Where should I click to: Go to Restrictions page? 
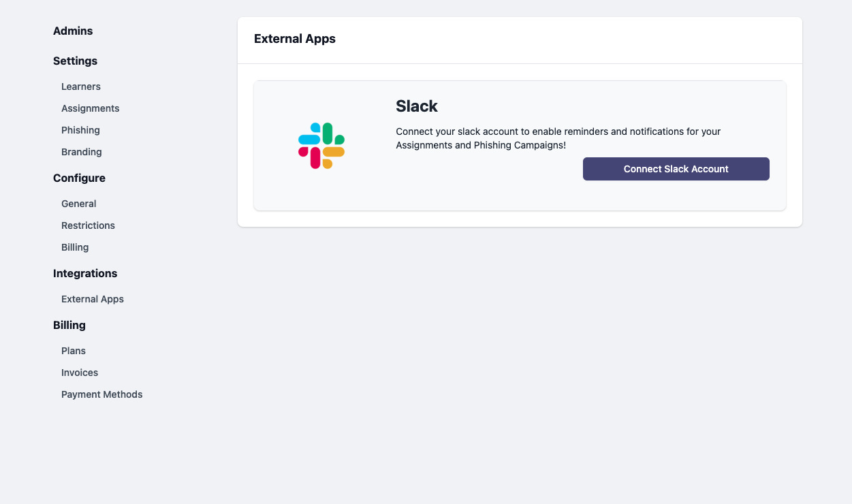pos(88,225)
